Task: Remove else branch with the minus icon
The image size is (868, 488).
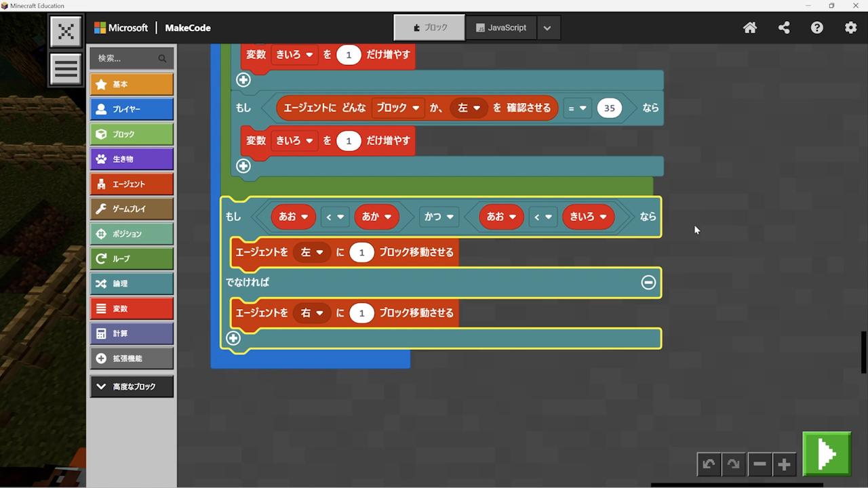Action: click(x=648, y=283)
